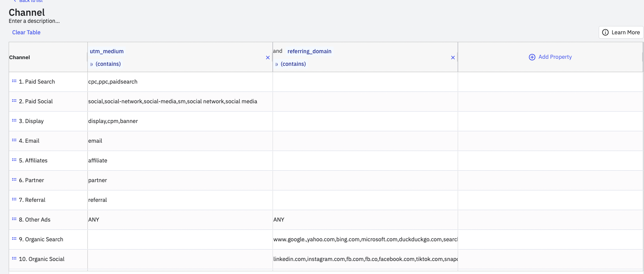This screenshot has width=644, height=274.
Task: Open the Learn More help button
Action: pos(621,32)
